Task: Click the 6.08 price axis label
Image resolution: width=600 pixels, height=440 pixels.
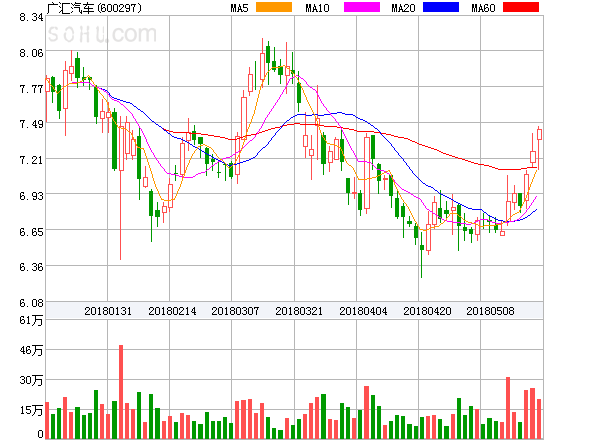Action: (x=31, y=303)
